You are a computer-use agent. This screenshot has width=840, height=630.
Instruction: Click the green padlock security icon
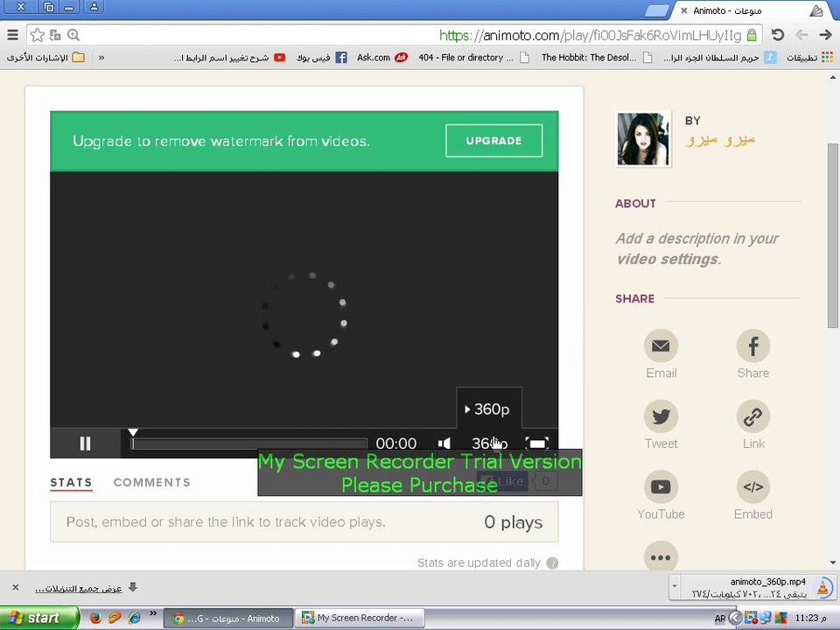752,35
